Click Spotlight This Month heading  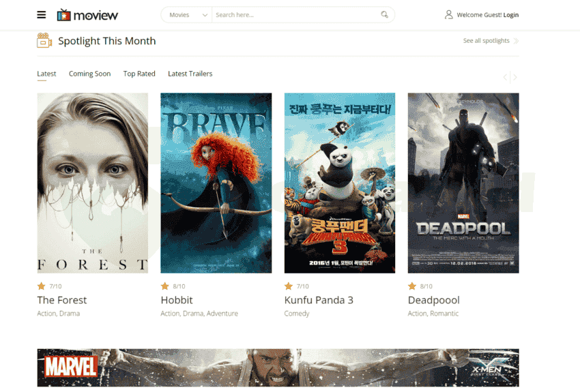(x=107, y=41)
